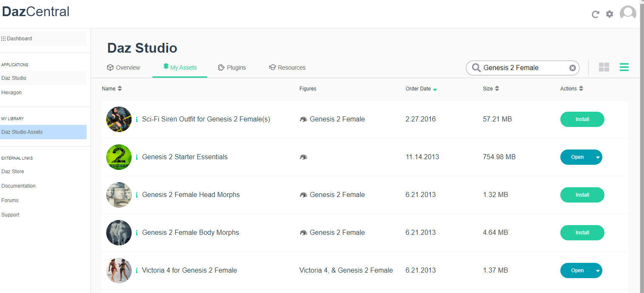Sort the list by Size column
Image resolution: width=644 pixels, height=293 pixels.
click(491, 89)
